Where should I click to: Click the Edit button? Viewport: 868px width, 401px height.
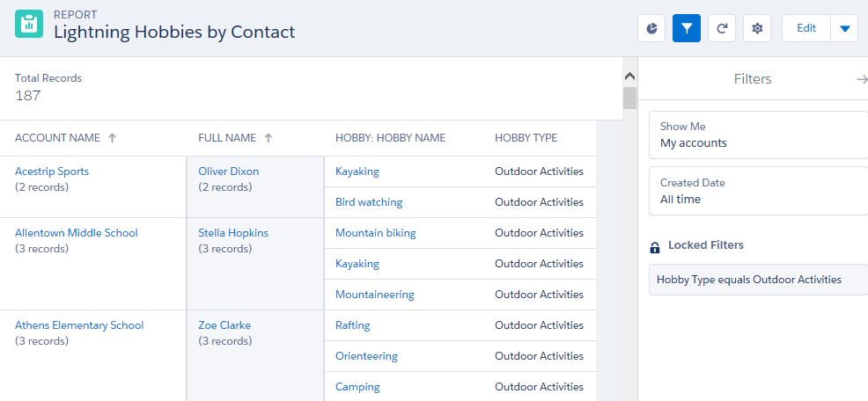click(x=806, y=28)
